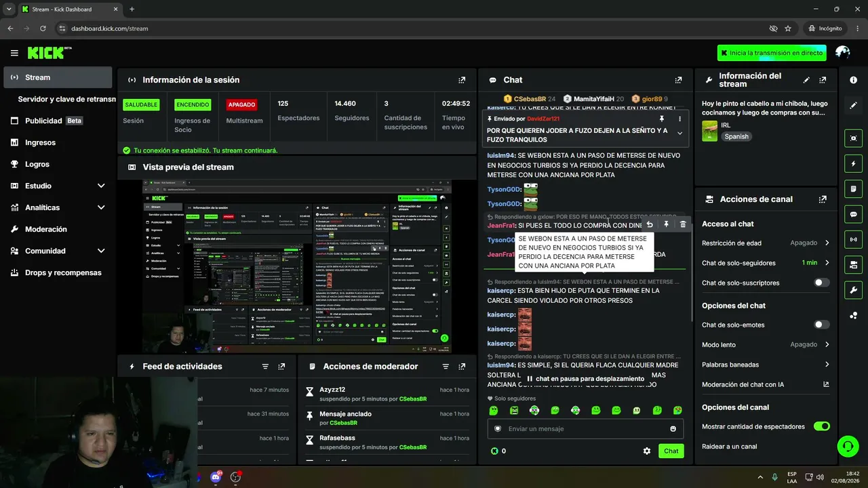The image size is (868, 488).
Task: Open the profile avatar menu in the header
Action: 843,53
